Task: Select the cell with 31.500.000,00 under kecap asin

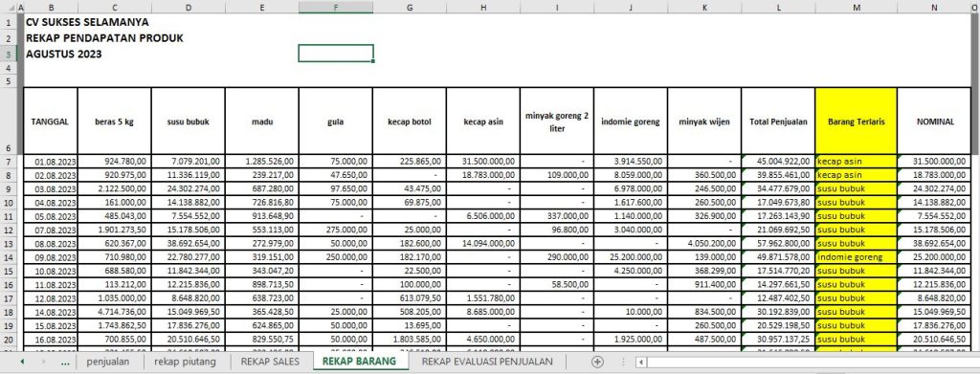Action: 483,162
